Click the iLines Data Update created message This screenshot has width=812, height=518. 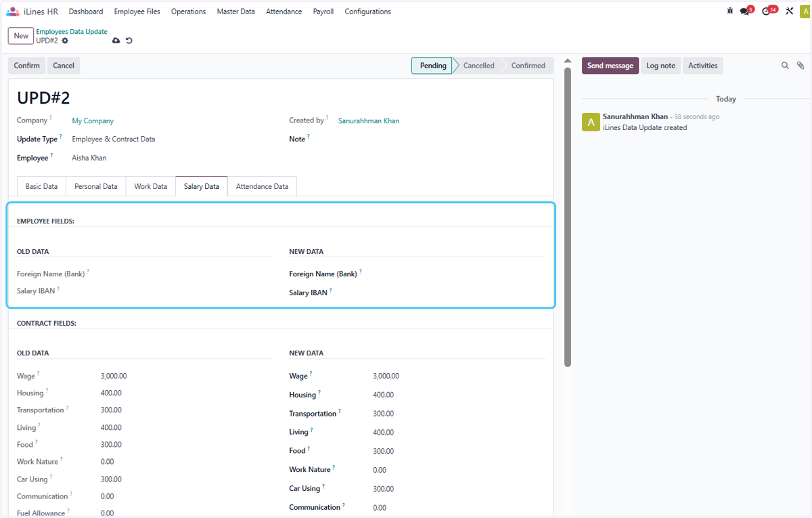[x=645, y=127]
